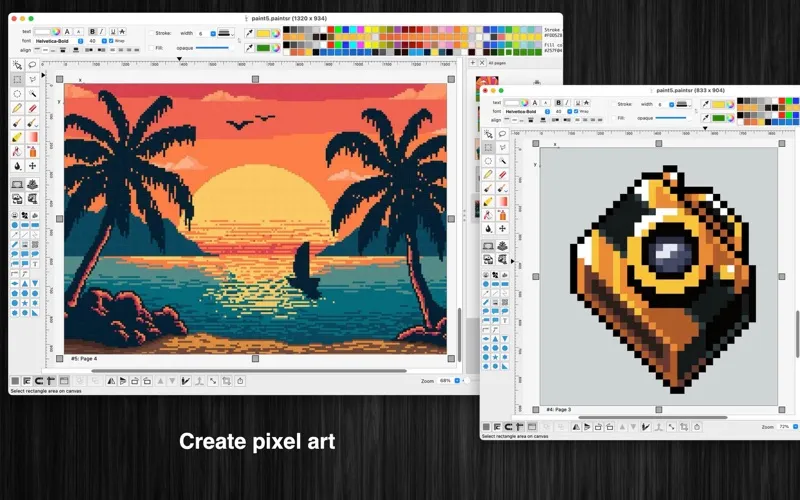Enable the Fill checkbox in left window
Viewport: 800px width, 500px height.
151,48
